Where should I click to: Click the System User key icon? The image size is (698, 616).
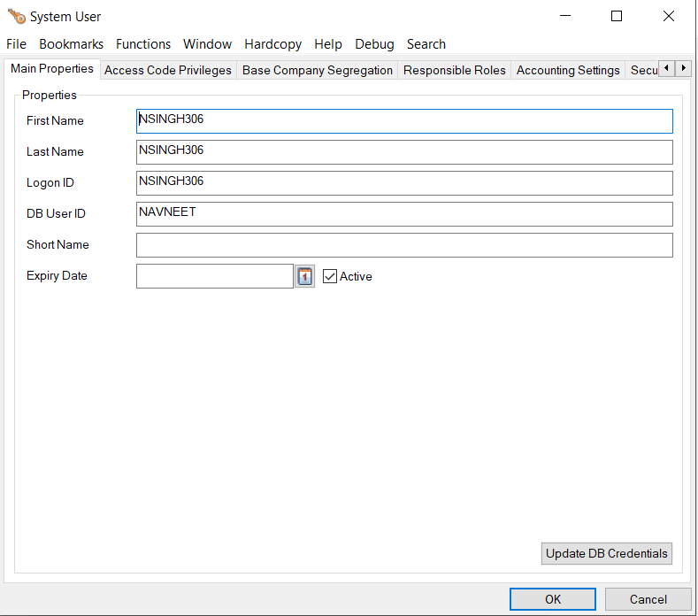click(16, 16)
